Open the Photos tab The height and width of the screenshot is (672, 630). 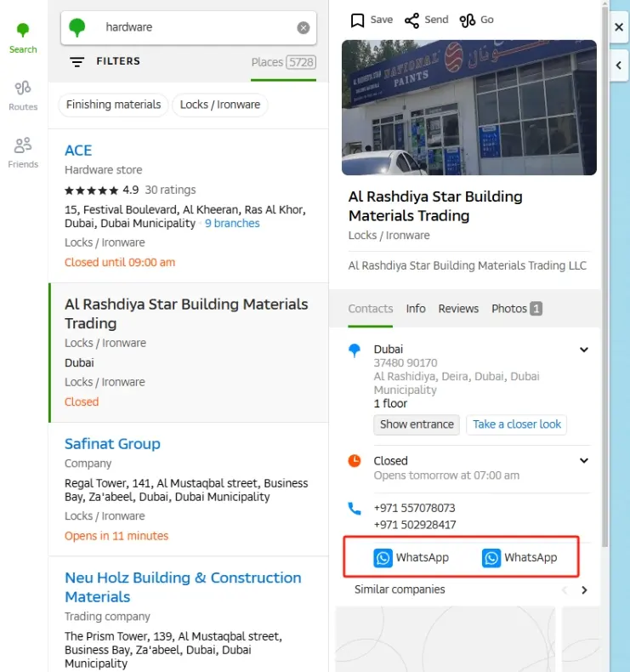click(516, 309)
